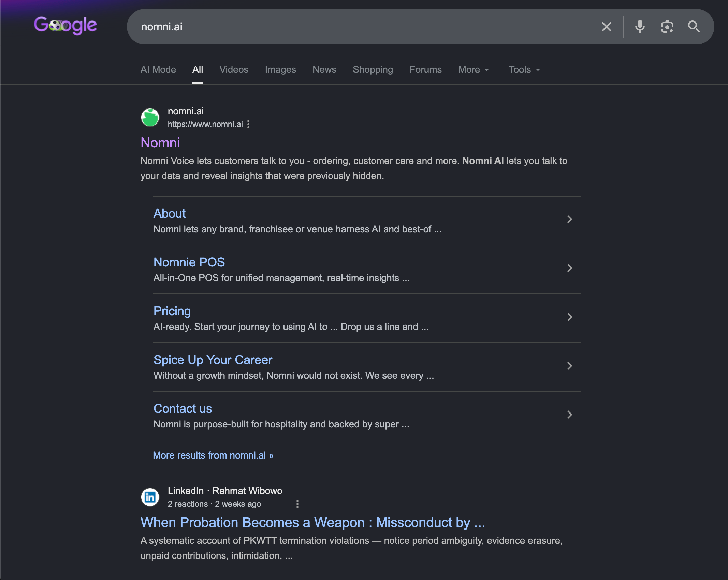Viewport: 728px width, 580px height.
Task: Open the Tools dropdown
Action: click(524, 70)
